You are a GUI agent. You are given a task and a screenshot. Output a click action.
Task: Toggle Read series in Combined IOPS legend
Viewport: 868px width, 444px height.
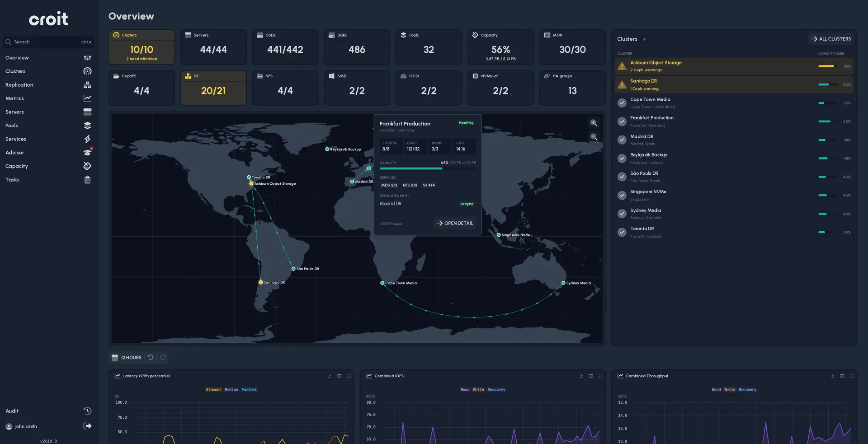tap(465, 390)
